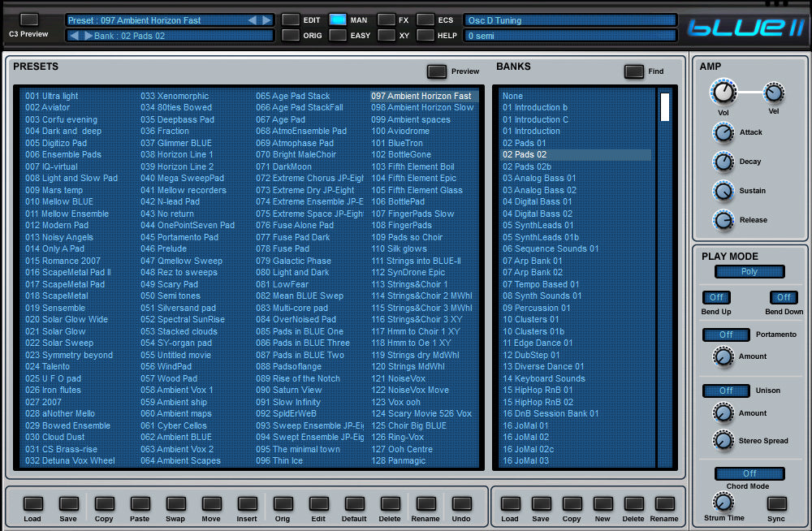Open the Poly play mode selector
Image resolution: width=812 pixels, height=531 pixels.
pyautogui.click(x=749, y=272)
